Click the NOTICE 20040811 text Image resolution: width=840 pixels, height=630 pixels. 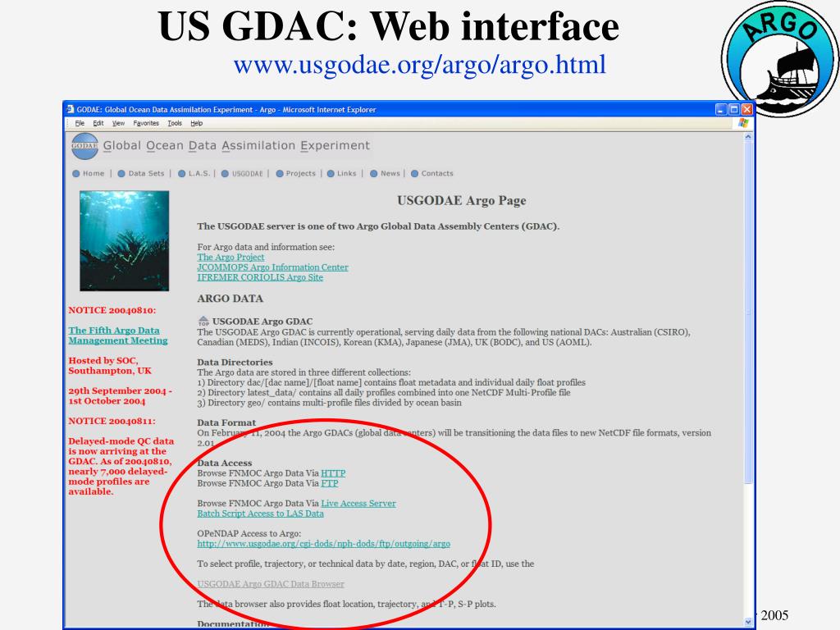click(x=112, y=421)
